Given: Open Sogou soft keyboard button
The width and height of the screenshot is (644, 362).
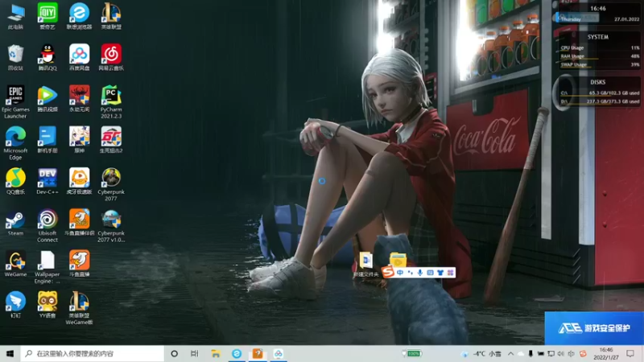Looking at the screenshot, I should coord(430,273).
